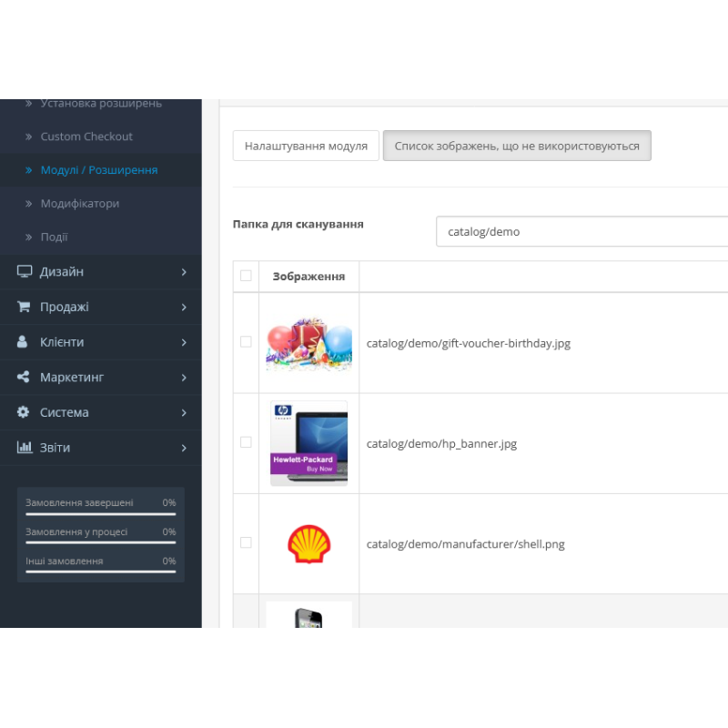
Task: Go to Події in the sidebar
Action: 55,238
